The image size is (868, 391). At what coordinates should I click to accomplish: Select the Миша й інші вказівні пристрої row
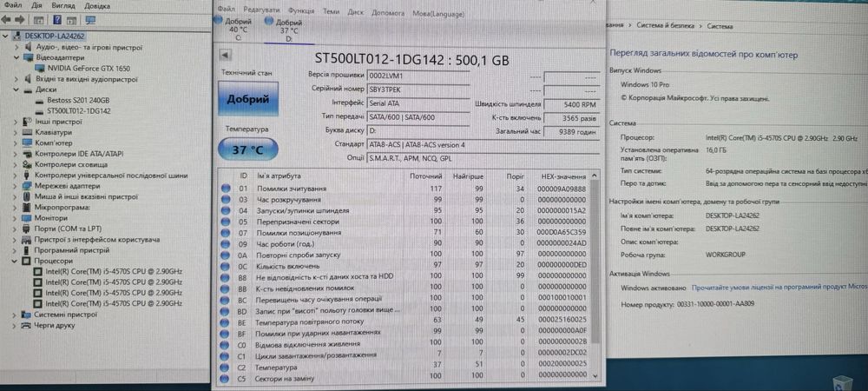click(86, 196)
